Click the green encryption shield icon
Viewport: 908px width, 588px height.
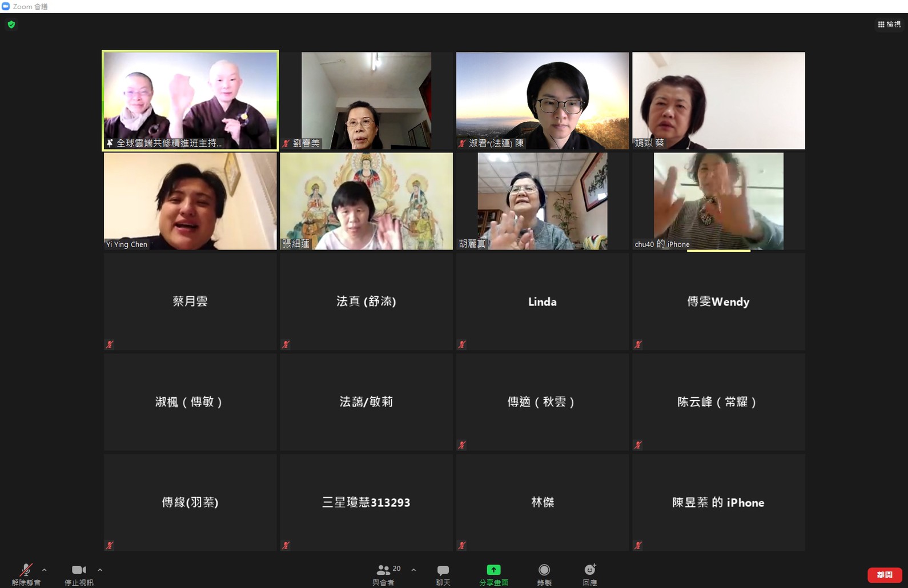[11, 25]
